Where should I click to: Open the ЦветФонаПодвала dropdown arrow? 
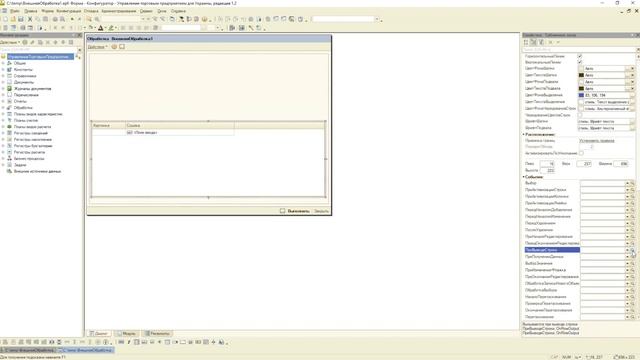click(632, 82)
